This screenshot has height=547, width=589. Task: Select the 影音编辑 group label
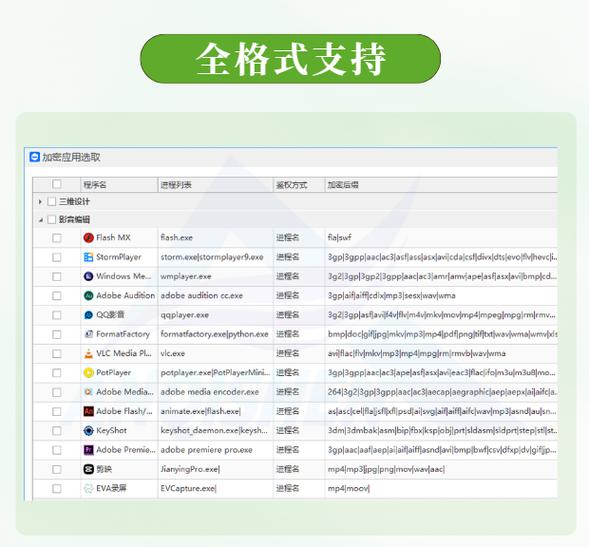(74, 220)
